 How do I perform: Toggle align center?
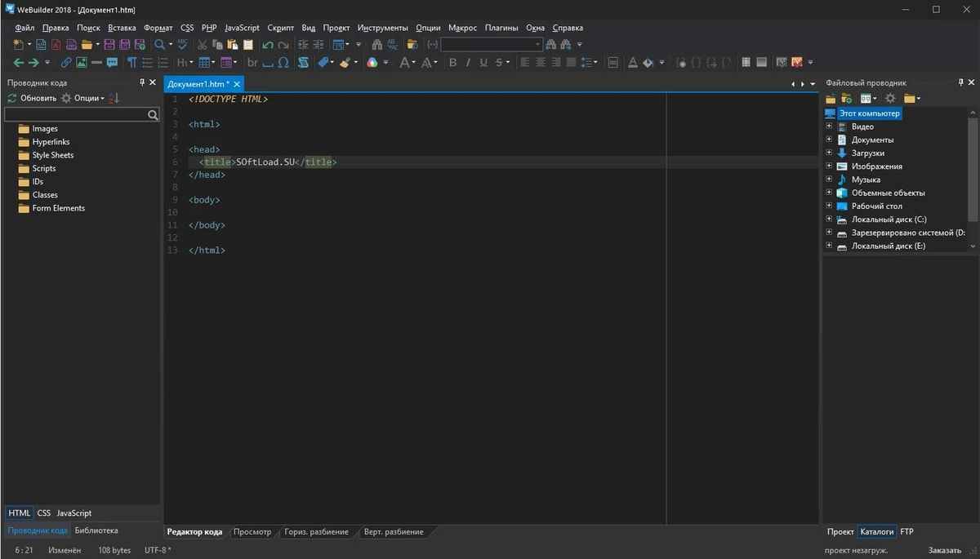540,62
